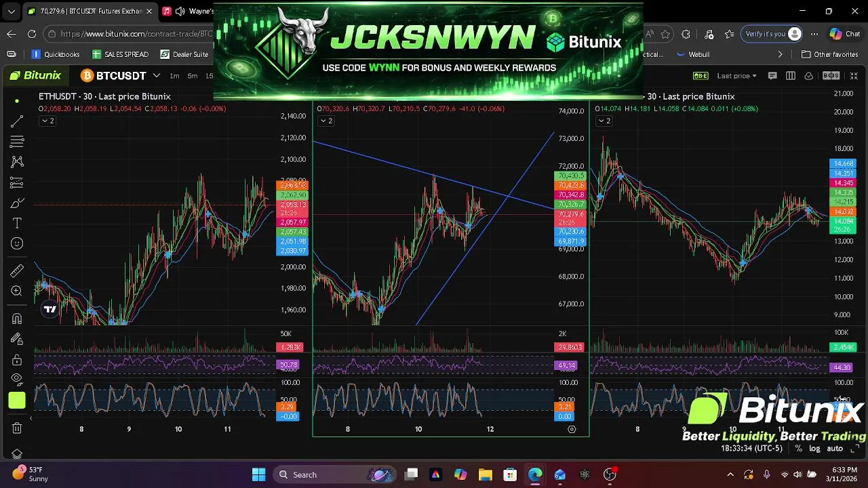The image size is (868, 488).
Task: Click the taskbar Search box
Action: 336,474
